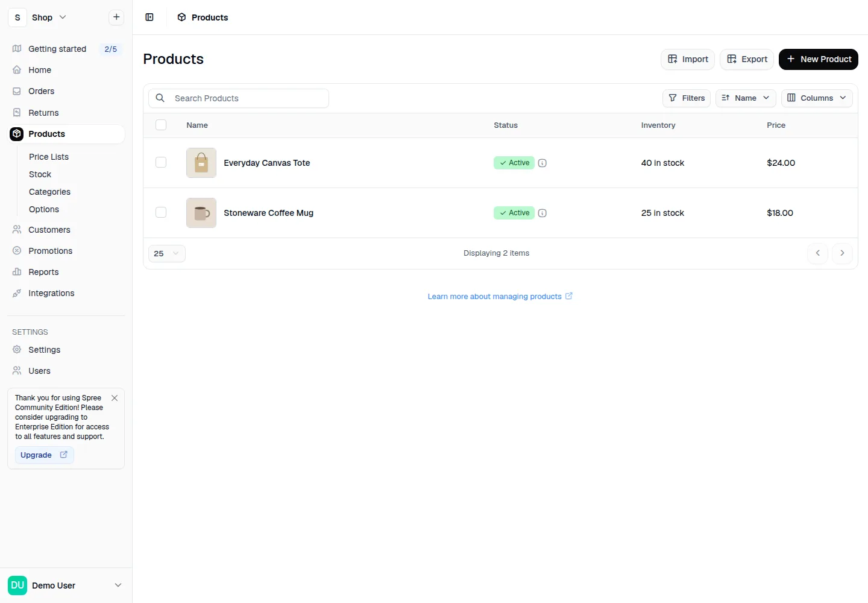Open Customers in sidebar
868x603 pixels.
point(66,230)
